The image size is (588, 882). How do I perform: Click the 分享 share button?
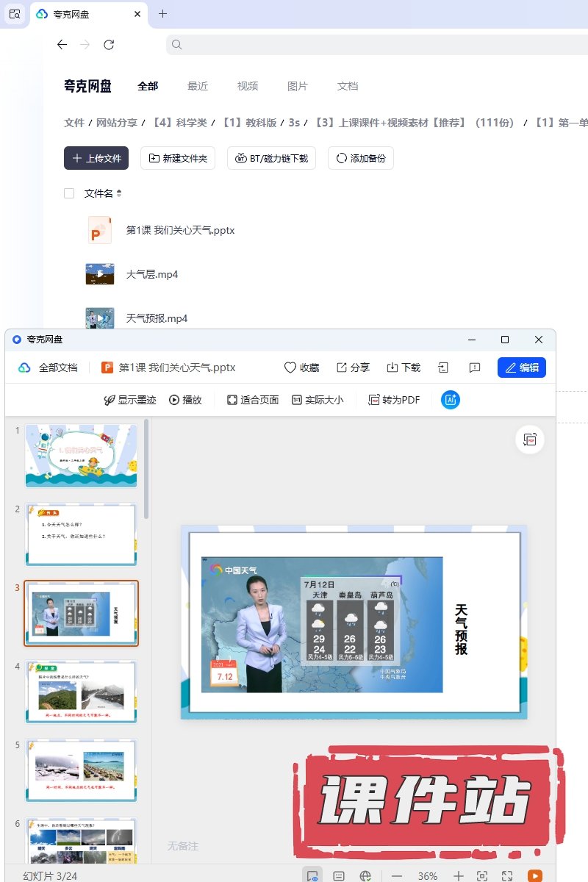pyautogui.click(x=353, y=367)
